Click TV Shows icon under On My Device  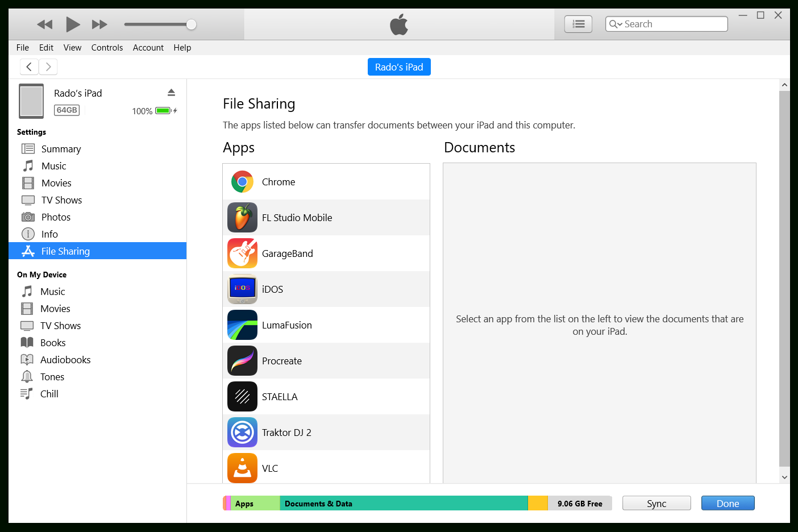click(x=27, y=326)
